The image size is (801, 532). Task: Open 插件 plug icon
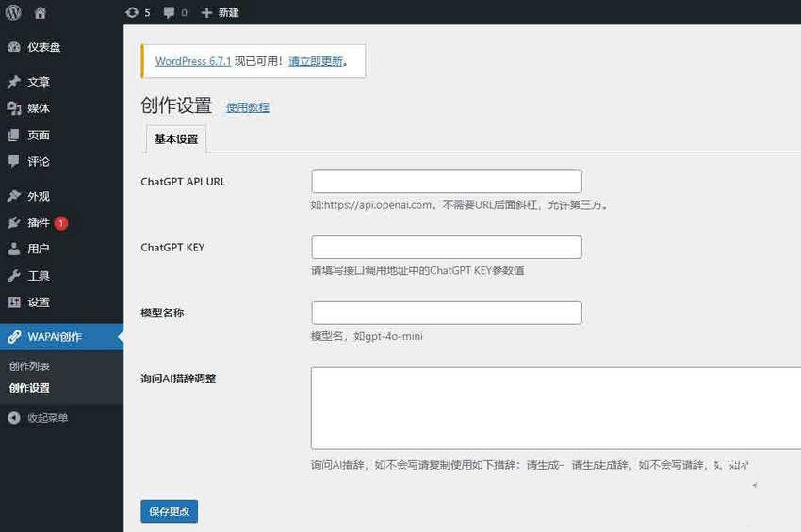click(14, 222)
